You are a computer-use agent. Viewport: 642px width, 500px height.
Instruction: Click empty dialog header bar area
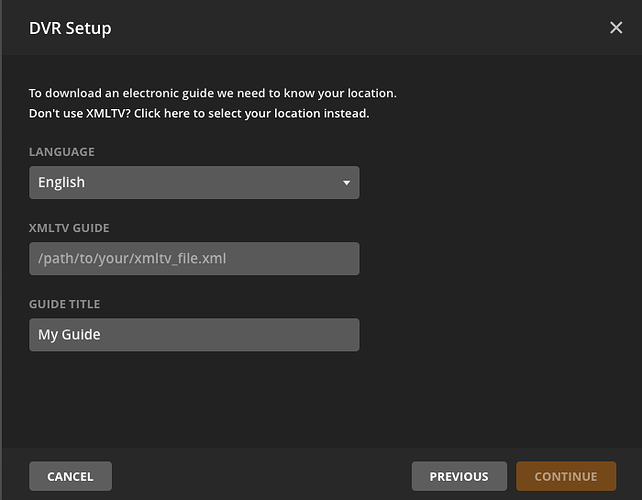[x=350, y=28]
